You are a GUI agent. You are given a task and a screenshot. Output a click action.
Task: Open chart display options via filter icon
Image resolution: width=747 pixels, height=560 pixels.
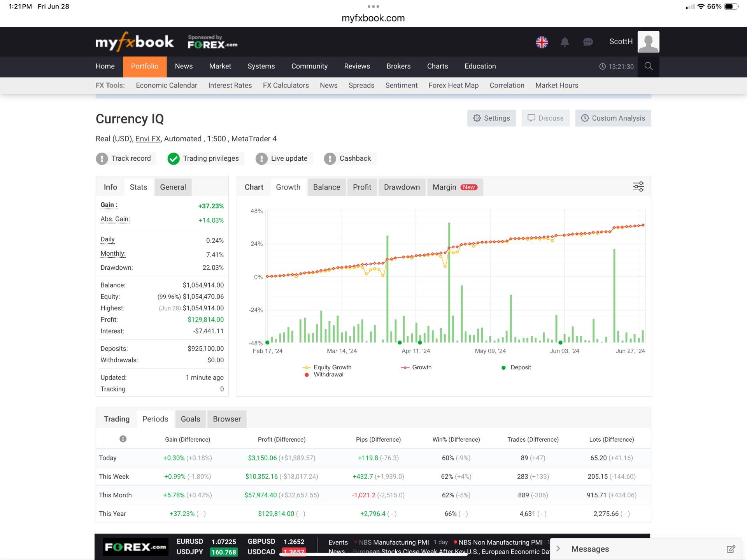pos(638,186)
